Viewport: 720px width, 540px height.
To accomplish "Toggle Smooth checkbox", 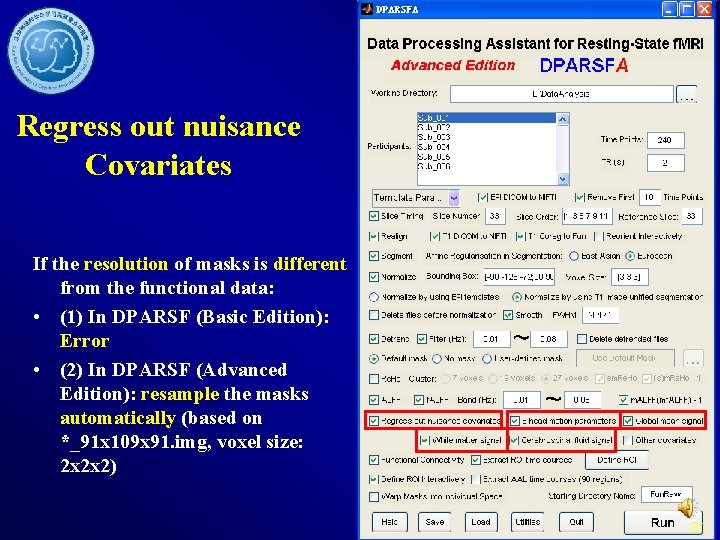I will 508,315.
